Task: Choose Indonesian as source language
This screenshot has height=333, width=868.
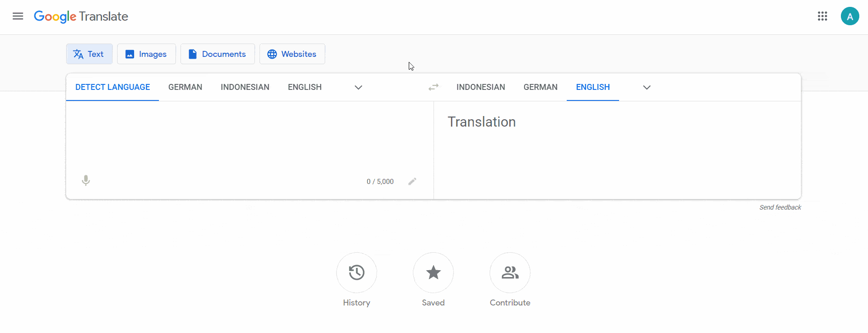Action: pyautogui.click(x=245, y=87)
